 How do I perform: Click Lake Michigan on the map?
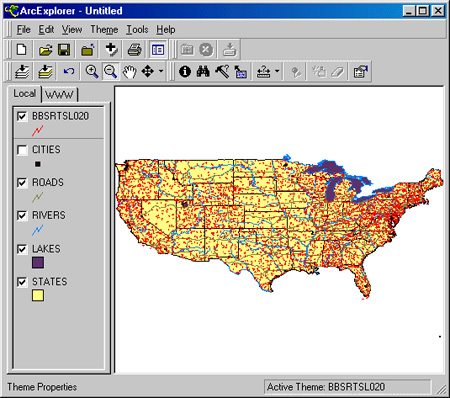pos(331,190)
